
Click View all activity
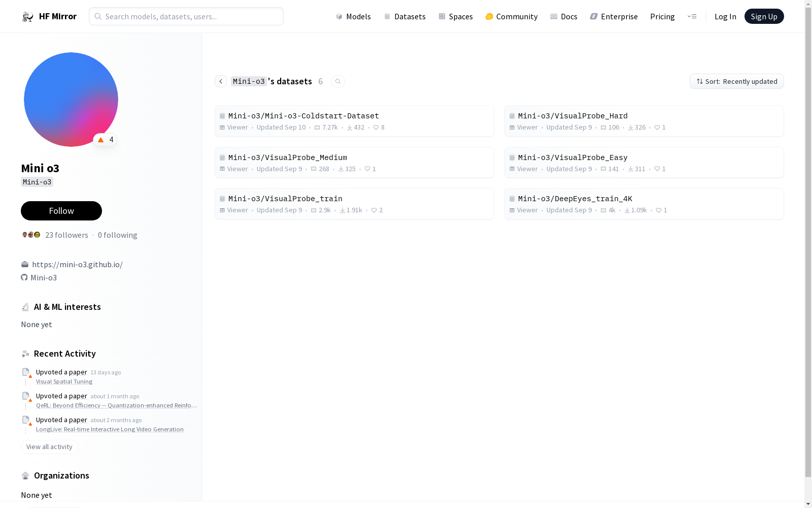49,447
